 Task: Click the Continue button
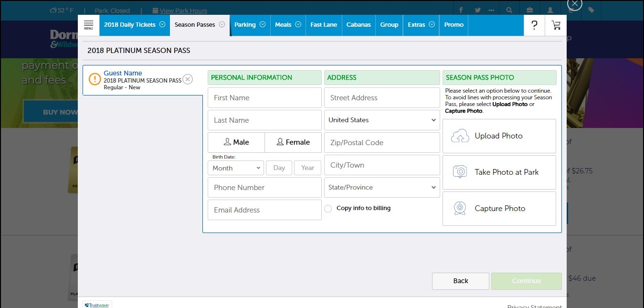point(527,281)
